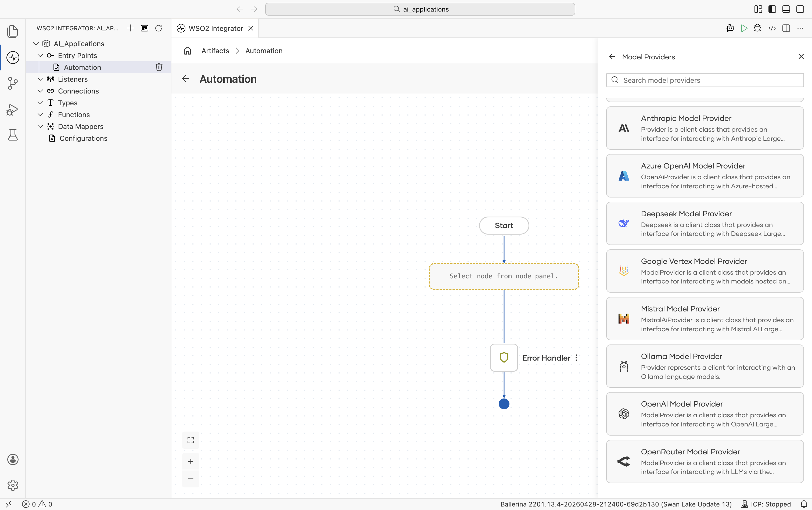Expand the Connections section
Screen dimensions: 812x510
pyautogui.click(x=40, y=91)
